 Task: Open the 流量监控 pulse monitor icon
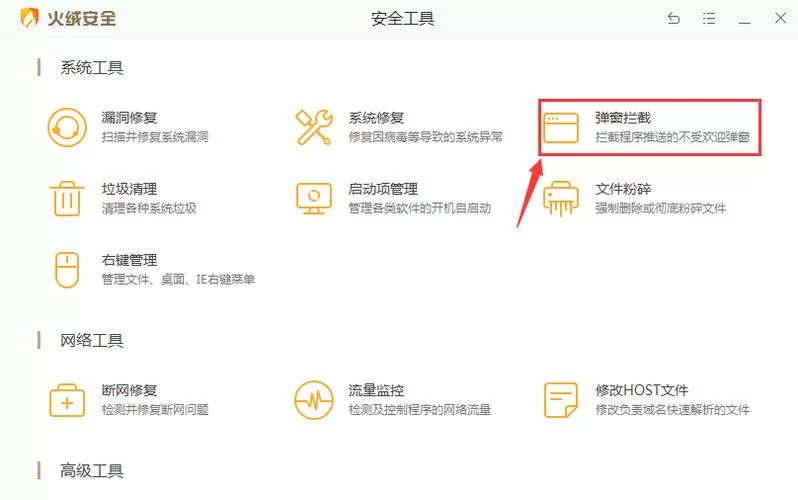[314, 400]
